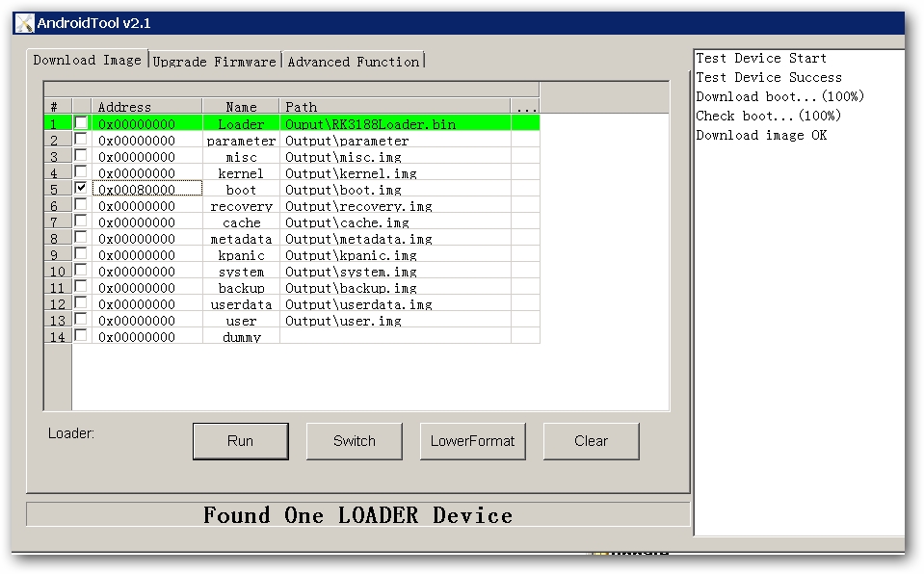Tick the backup row checkbox
The height and width of the screenshot is (574, 924).
click(81, 286)
